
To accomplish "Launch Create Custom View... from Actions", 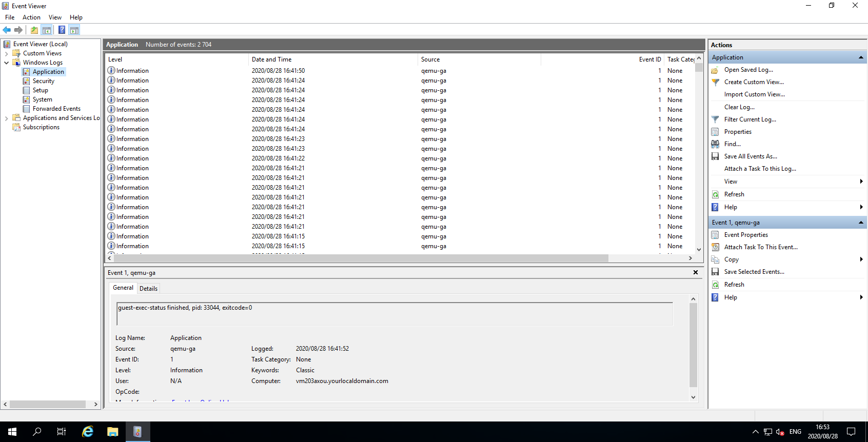I will (754, 82).
